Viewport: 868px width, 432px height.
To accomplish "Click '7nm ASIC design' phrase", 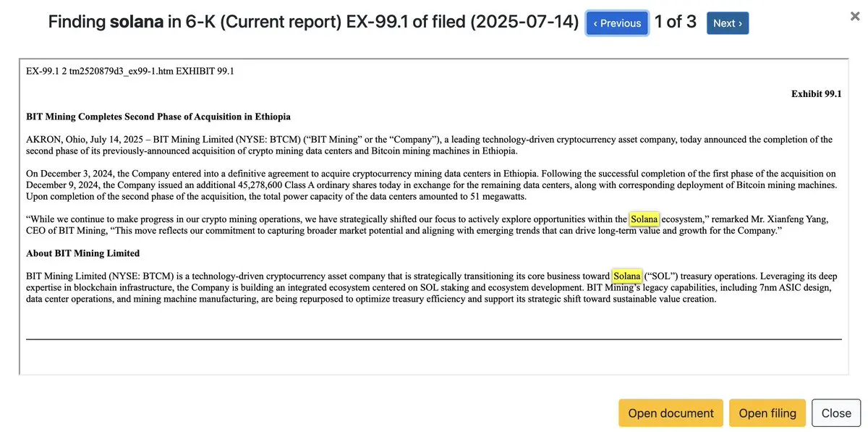I will coord(795,287).
